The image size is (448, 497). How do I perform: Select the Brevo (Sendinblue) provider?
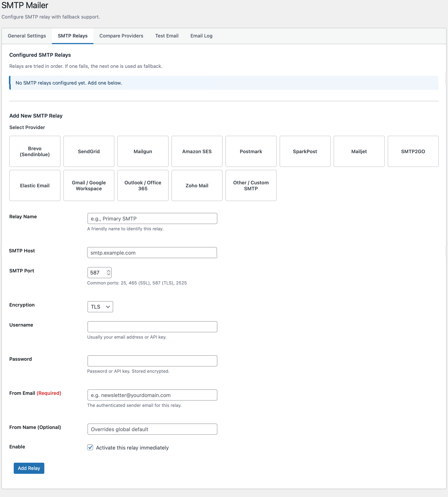click(34, 151)
